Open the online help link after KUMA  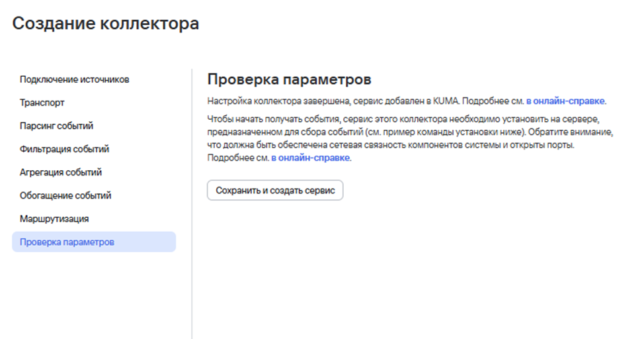(565, 102)
